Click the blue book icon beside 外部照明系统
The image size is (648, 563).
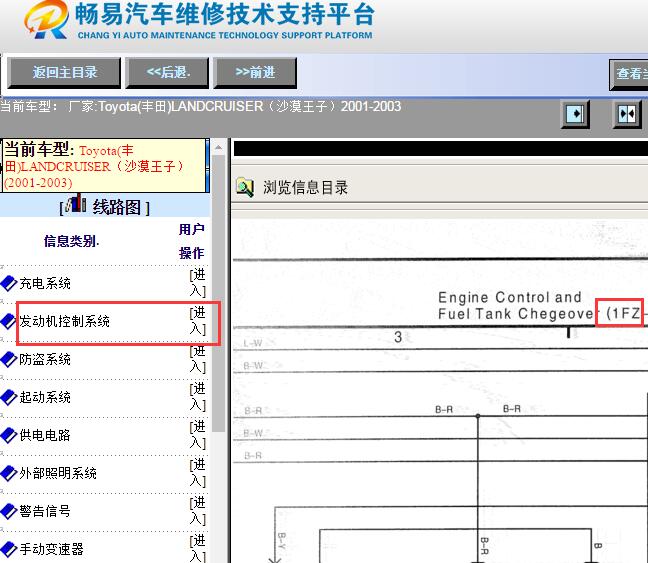(9, 473)
